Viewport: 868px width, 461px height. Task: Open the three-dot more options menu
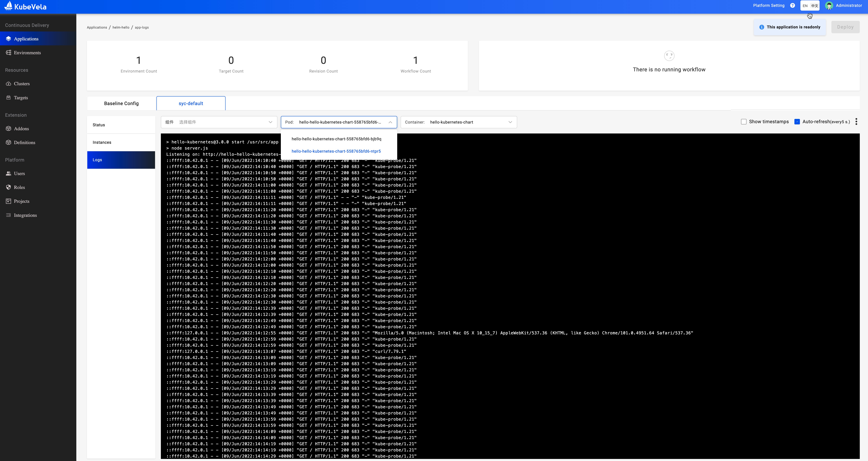856,122
